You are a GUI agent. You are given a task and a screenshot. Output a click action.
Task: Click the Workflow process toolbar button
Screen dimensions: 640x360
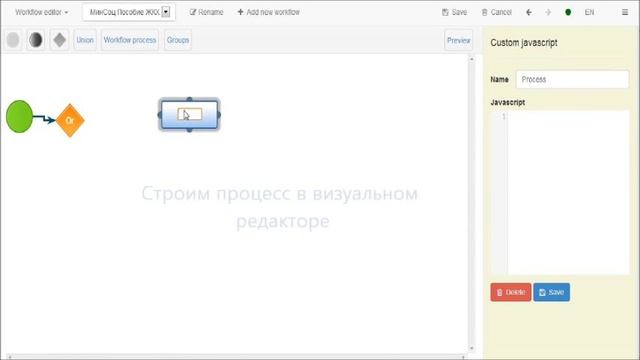click(130, 40)
